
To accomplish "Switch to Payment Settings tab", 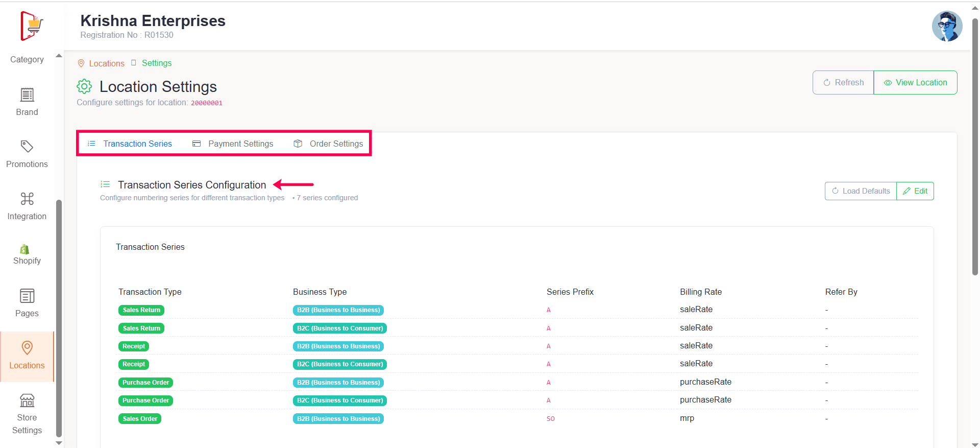I will 233,144.
